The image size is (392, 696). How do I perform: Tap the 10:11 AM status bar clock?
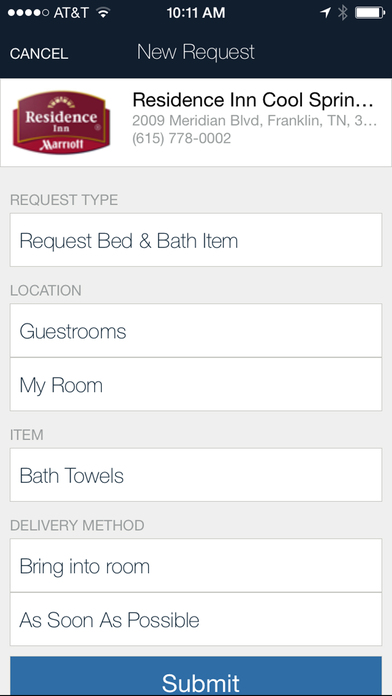pyautogui.click(x=196, y=13)
